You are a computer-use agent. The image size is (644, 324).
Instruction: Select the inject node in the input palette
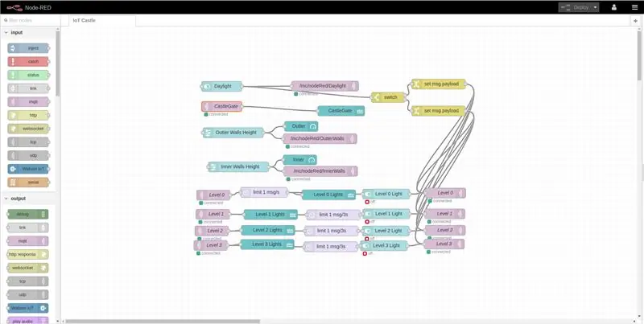[x=28, y=48]
